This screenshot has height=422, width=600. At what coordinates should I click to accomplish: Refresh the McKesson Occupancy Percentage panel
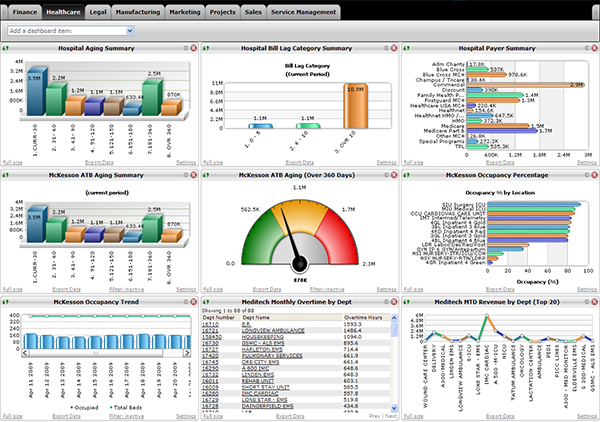[x=406, y=175]
